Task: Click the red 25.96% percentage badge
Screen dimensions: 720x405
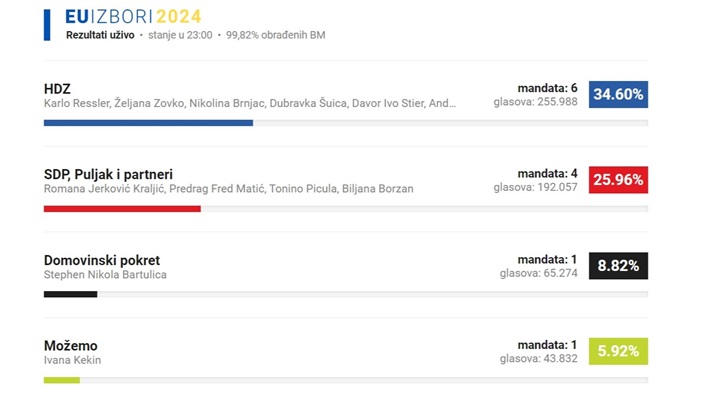Action: pyautogui.click(x=618, y=180)
